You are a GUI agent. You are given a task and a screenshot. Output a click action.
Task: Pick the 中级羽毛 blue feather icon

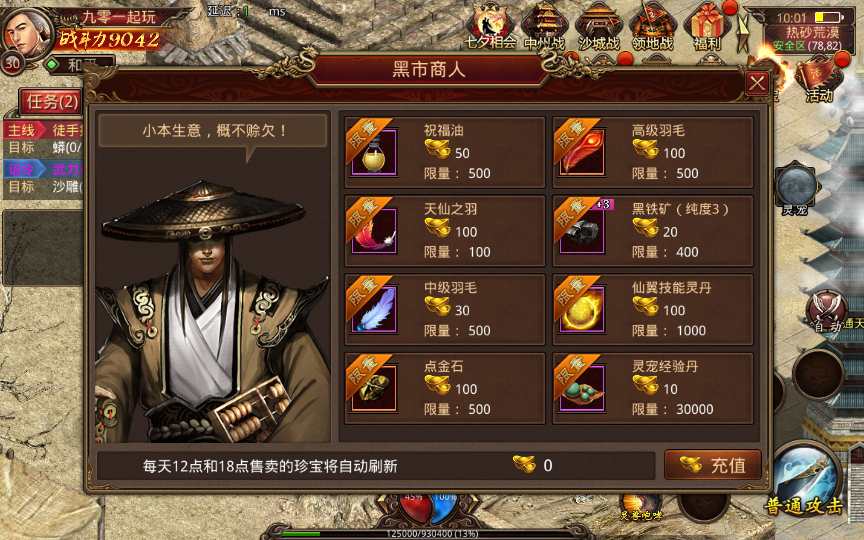tap(374, 310)
